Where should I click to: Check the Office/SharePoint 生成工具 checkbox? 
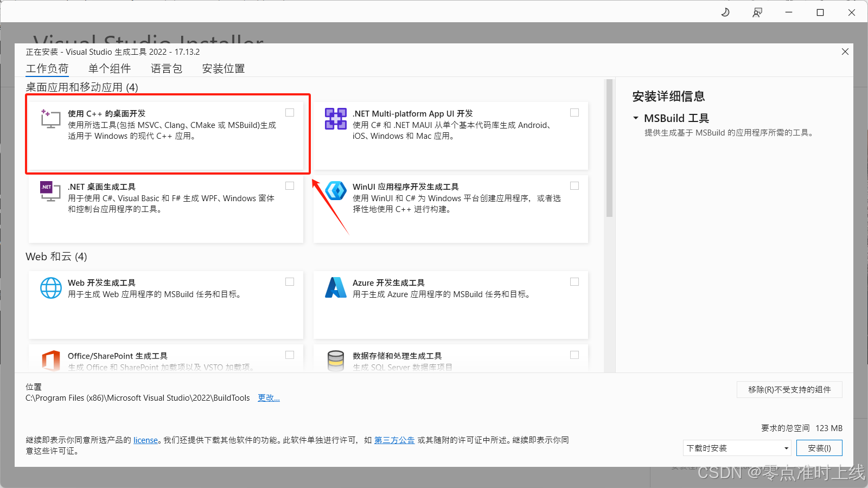[x=290, y=355]
